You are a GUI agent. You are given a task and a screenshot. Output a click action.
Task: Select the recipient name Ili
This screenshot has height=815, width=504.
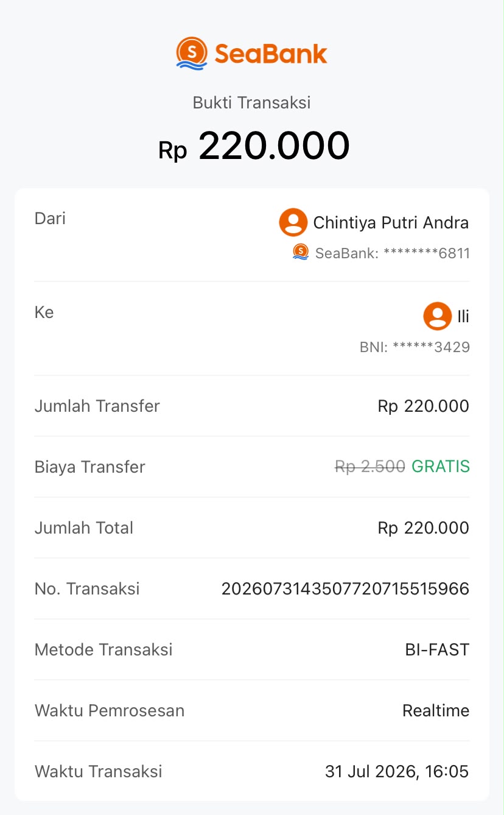[x=463, y=317]
